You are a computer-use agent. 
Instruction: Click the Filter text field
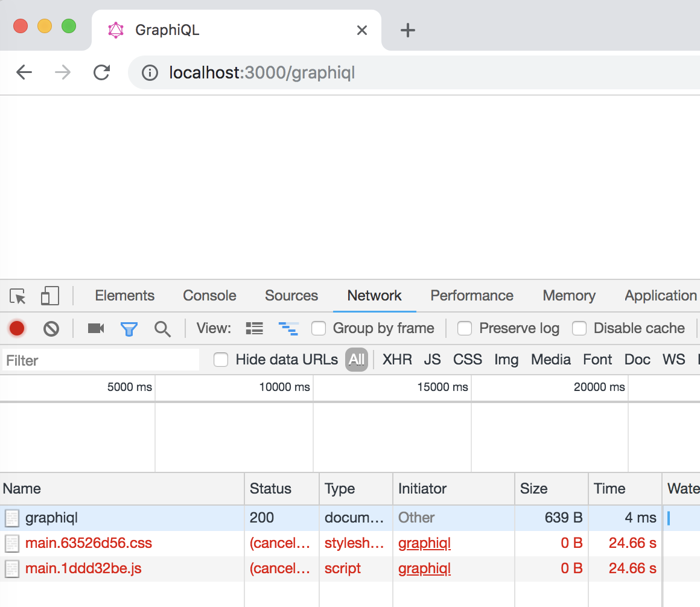tap(100, 360)
